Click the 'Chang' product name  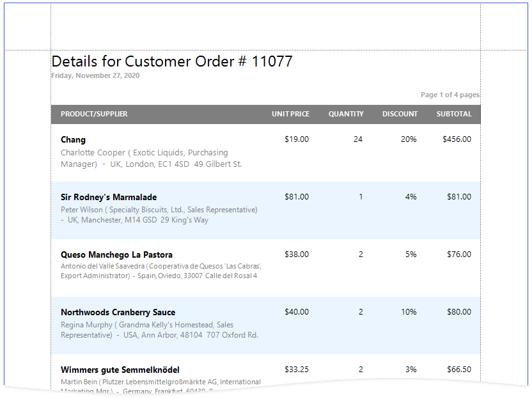(73, 139)
